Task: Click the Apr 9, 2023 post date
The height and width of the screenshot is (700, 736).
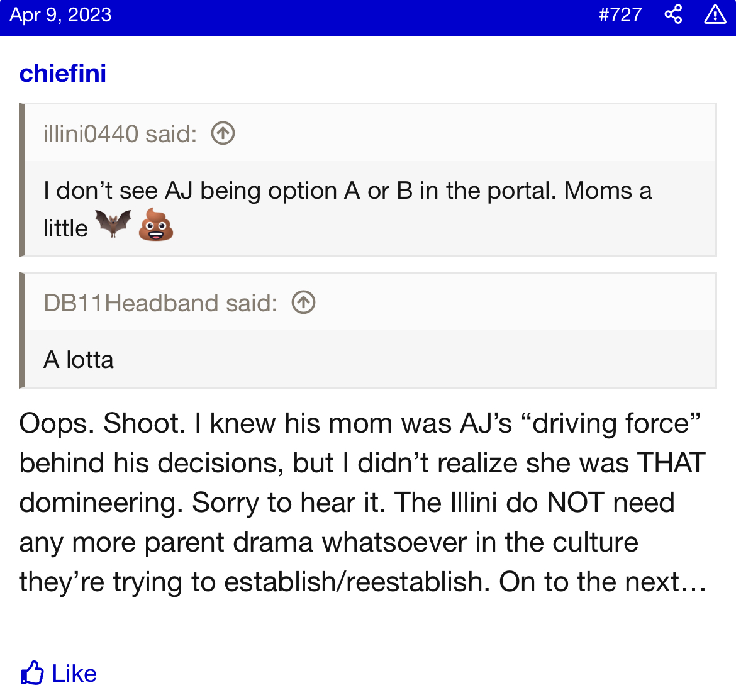Action: (x=60, y=14)
